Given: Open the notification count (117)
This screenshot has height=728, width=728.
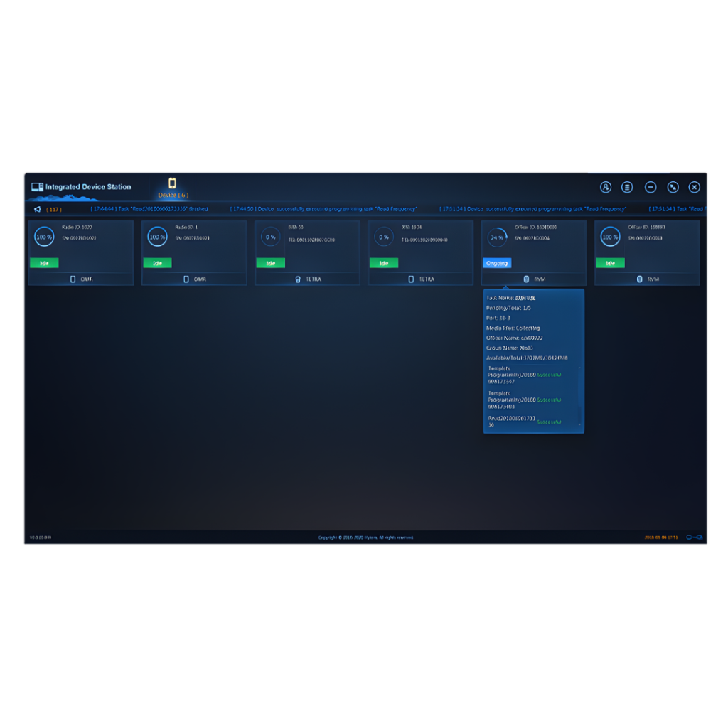Looking at the screenshot, I should 54,210.
